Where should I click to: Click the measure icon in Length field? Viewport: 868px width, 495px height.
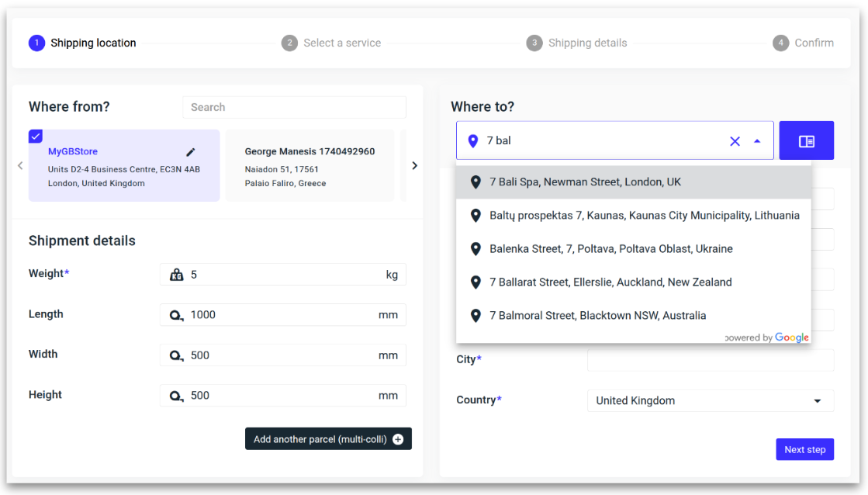coord(176,315)
